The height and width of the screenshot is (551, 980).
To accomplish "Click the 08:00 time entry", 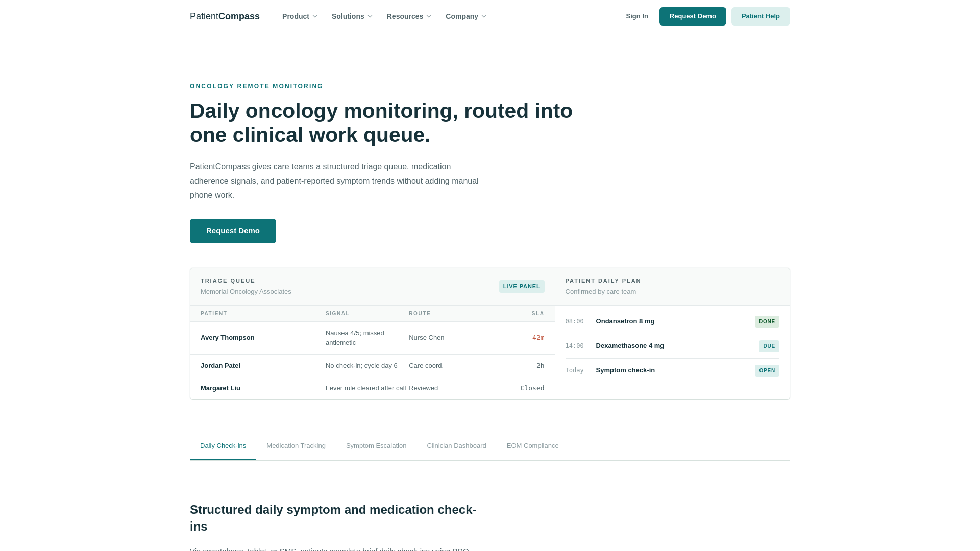I will tap(574, 321).
